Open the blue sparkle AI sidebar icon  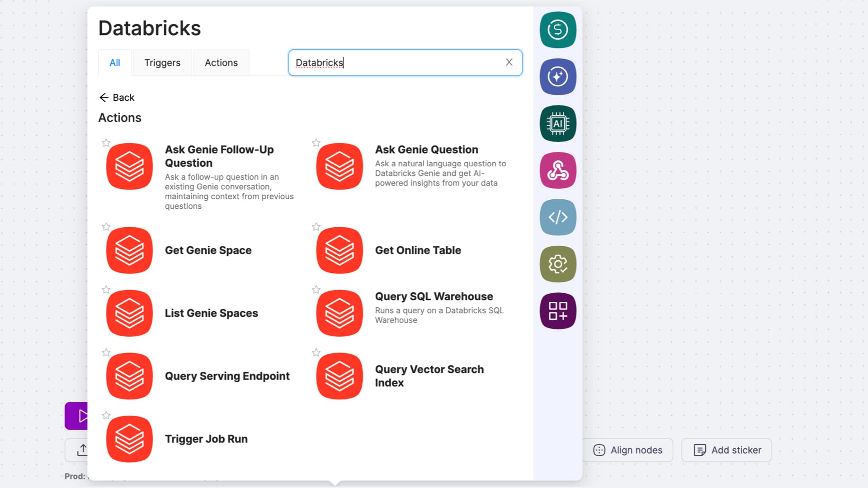[x=557, y=77]
